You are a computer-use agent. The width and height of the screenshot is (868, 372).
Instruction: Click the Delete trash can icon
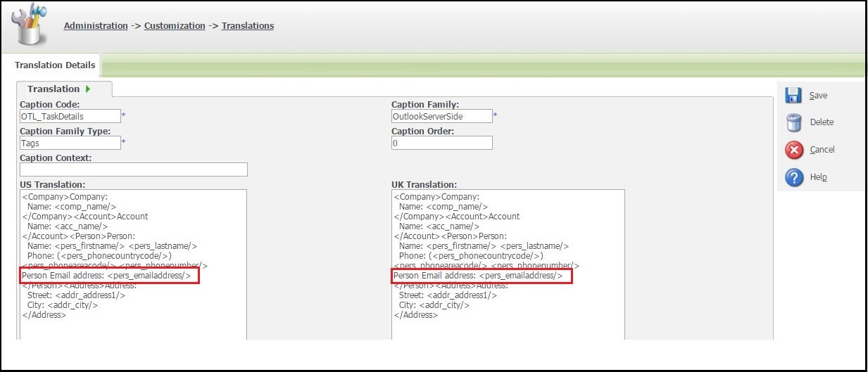click(793, 123)
